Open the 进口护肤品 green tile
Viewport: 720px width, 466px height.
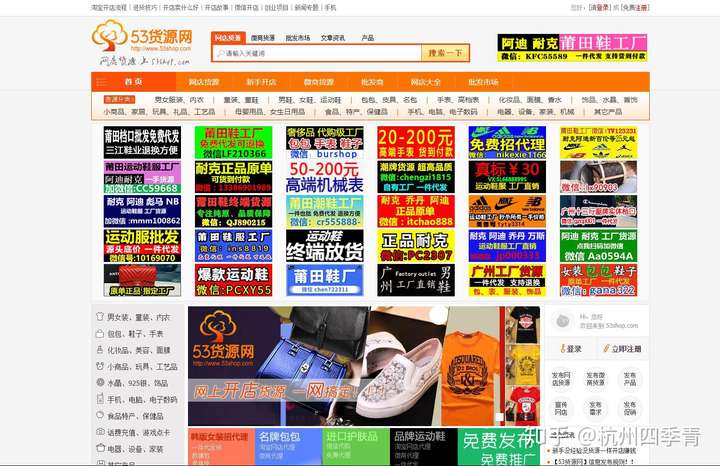[x=356, y=447]
